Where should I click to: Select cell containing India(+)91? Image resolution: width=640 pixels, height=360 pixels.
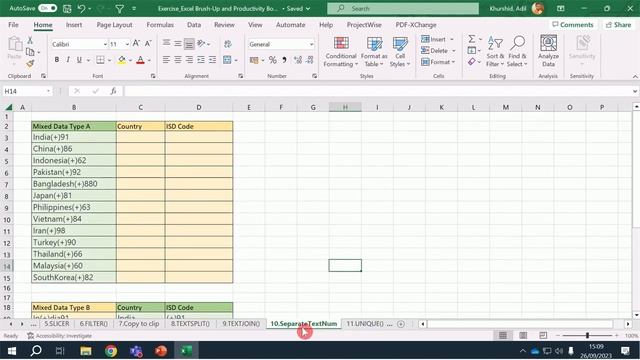point(74,137)
